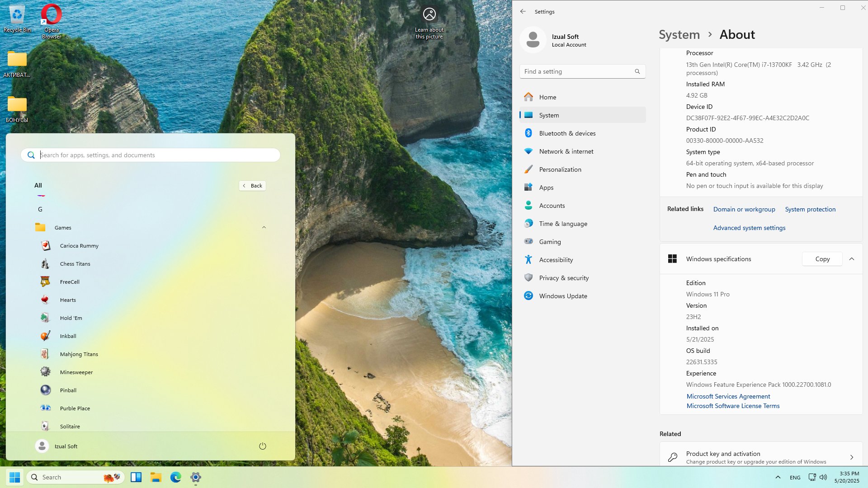Image resolution: width=868 pixels, height=488 pixels.
Task: Open Microsoft Edge from the taskbar
Action: [175, 477]
